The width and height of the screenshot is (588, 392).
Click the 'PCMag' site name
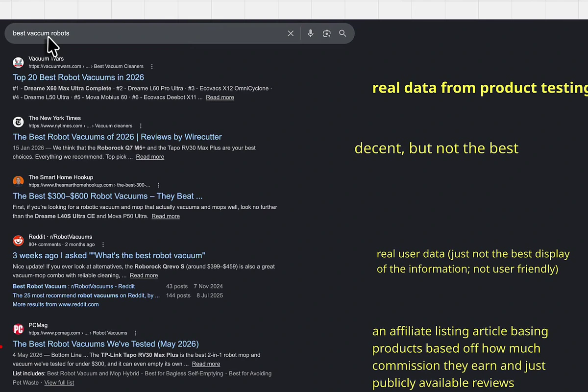[38, 325]
